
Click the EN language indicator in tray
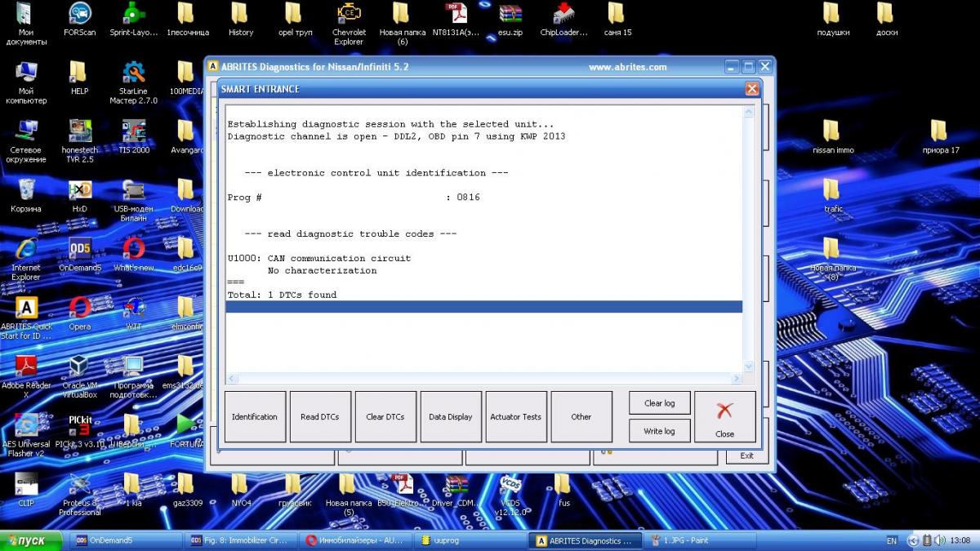[891, 540]
